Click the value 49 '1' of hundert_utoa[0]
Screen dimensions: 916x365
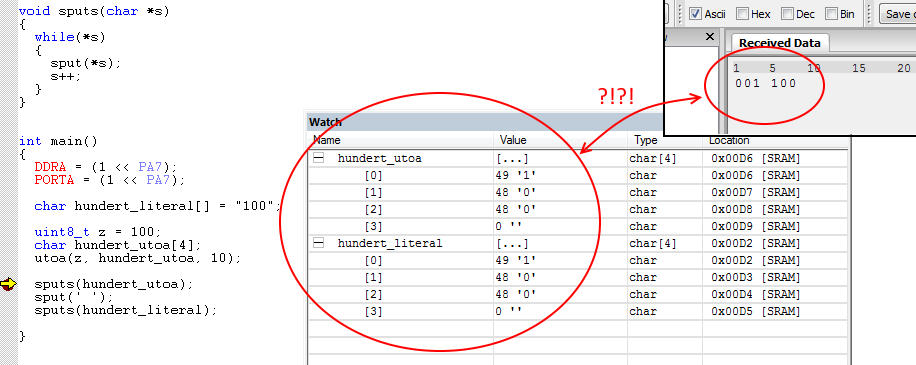point(516,175)
